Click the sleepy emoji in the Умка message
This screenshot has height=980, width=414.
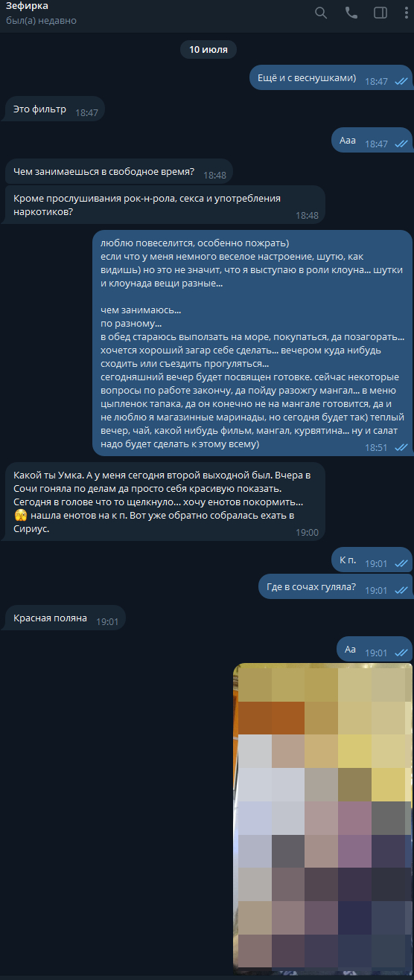21,515
